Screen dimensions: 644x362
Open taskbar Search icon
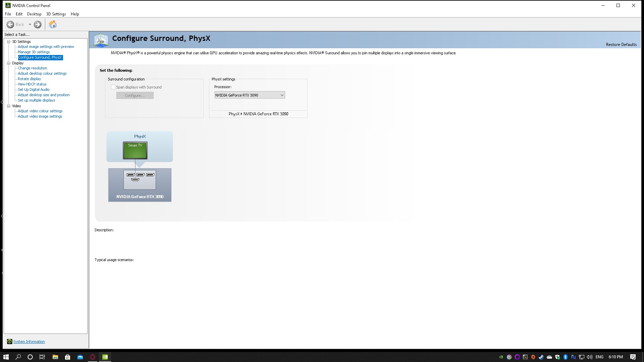pos(18,357)
